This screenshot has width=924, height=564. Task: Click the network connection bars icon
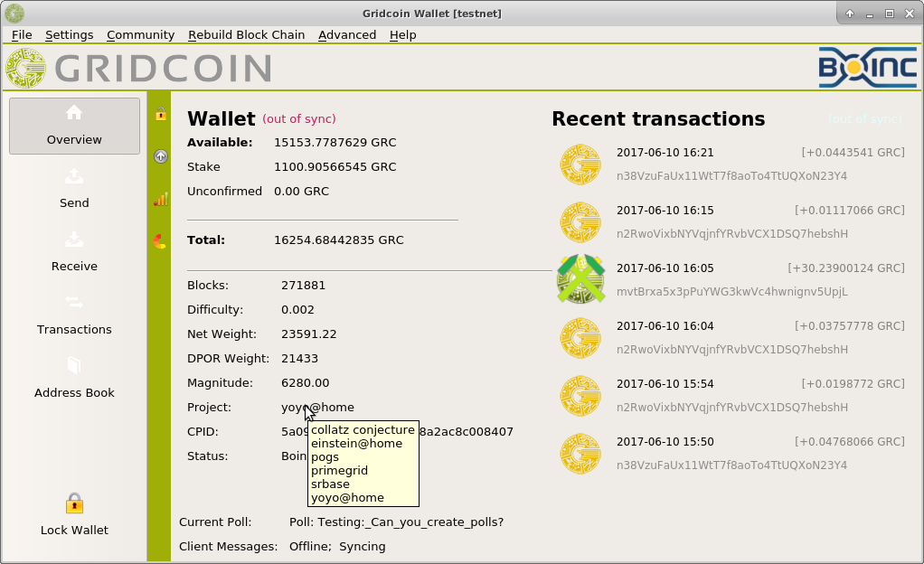pyautogui.click(x=160, y=199)
